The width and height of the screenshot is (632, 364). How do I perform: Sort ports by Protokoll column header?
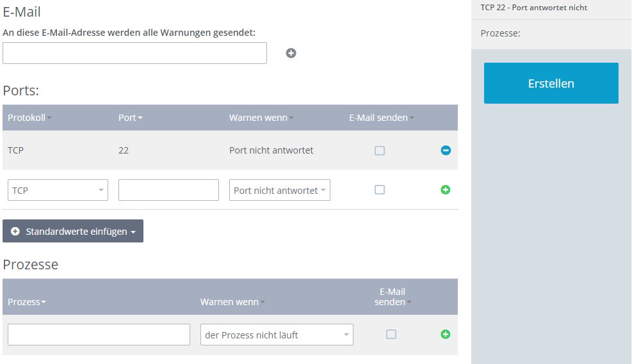(x=29, y=118)
